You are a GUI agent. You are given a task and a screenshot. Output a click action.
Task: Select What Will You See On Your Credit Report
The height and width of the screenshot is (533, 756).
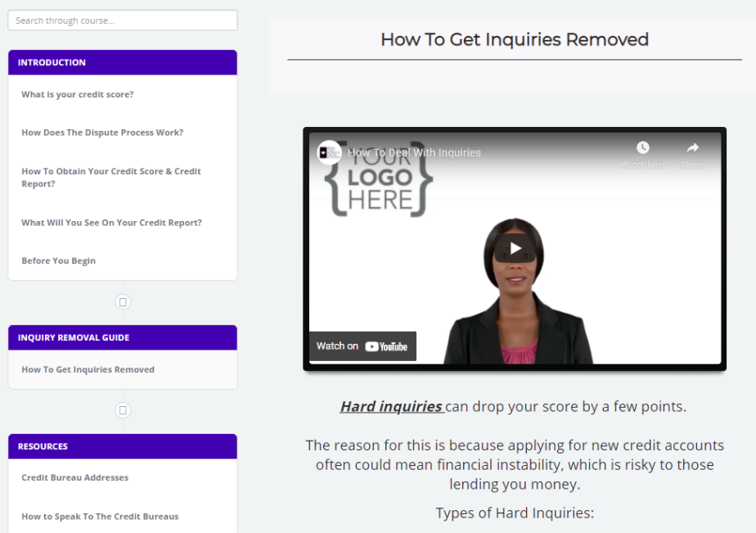(x=111, y=223)
